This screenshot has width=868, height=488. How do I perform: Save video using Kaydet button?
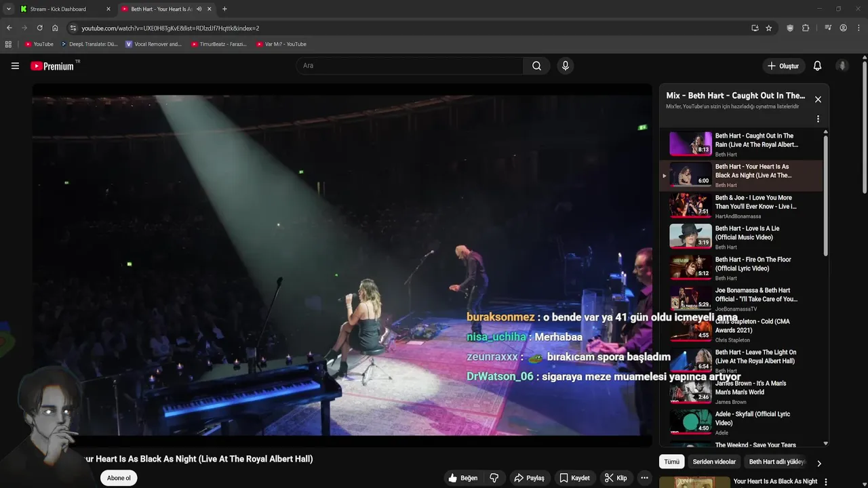pos(574,478)
